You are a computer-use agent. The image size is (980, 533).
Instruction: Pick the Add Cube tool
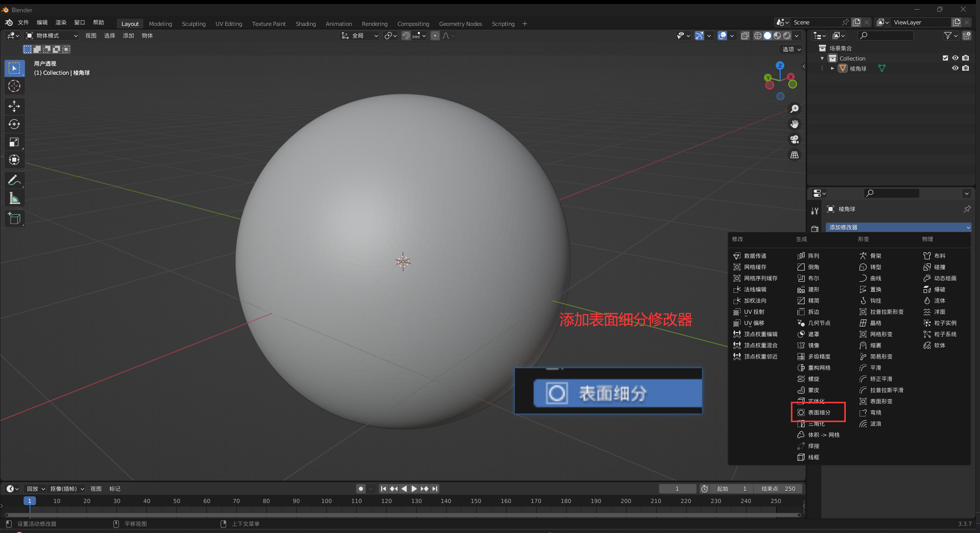click(x=14, y=219)
